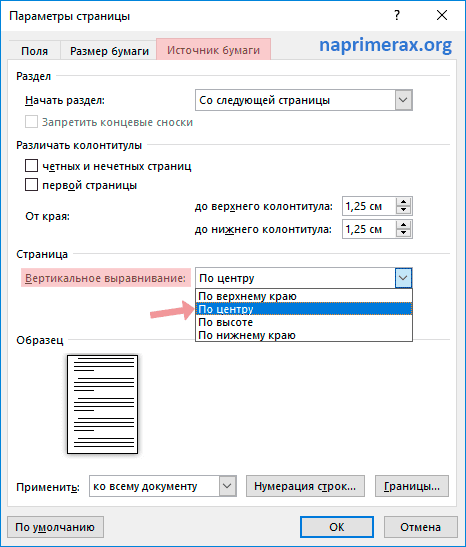Choose По высоте from the list
Image resolution: width=466 pixels, height=547 pixels.
304,322
